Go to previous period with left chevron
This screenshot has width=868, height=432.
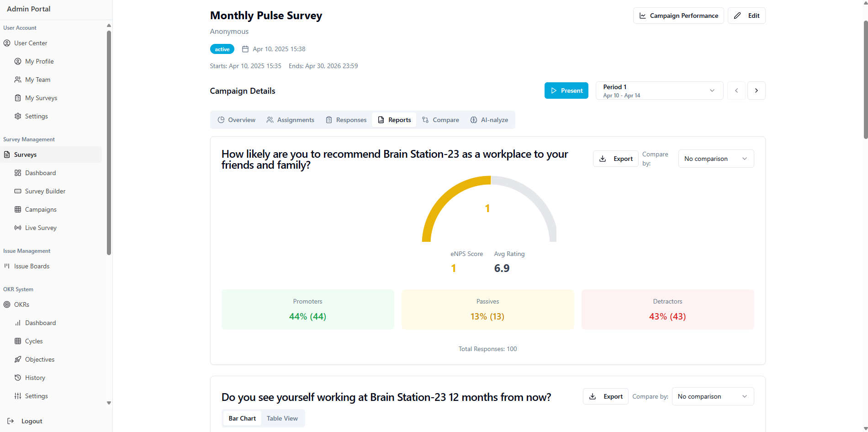736,91
